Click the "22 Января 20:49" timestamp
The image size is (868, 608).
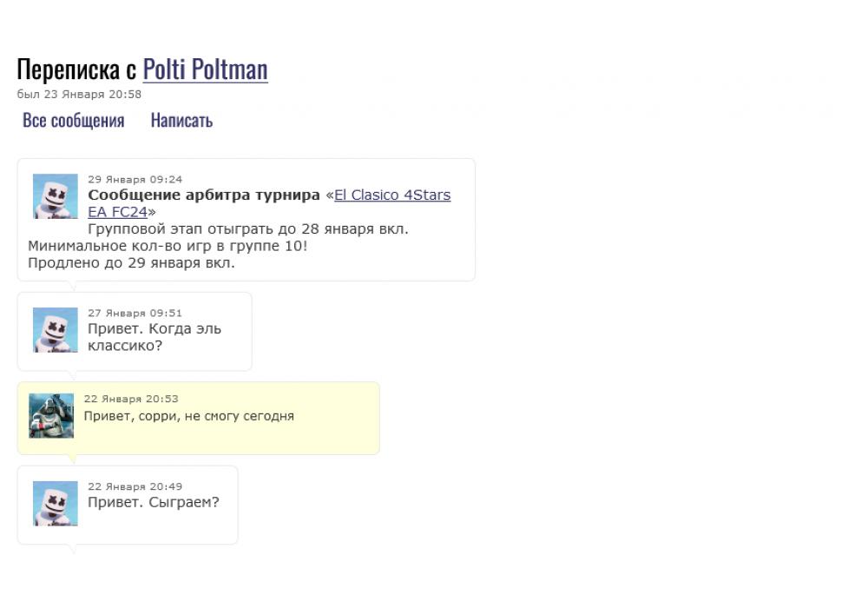point(135,486)
